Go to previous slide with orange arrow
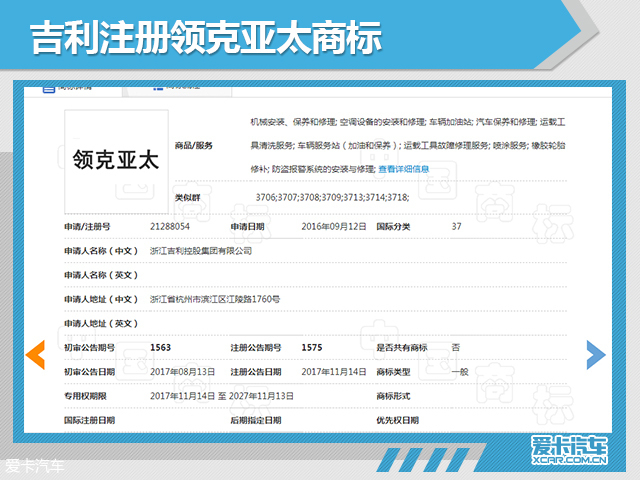The width and height of the screenshot is (640, 480). [36, 355]
